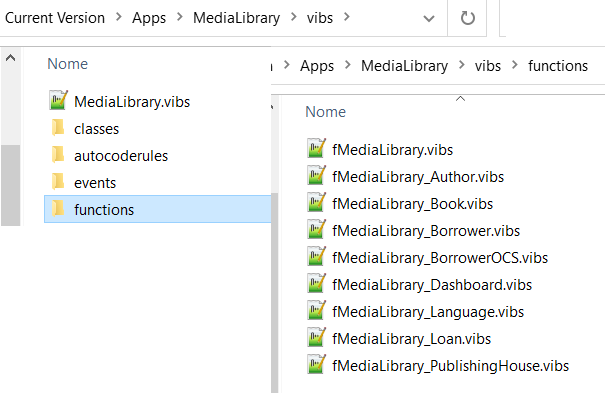The width and height of the screenshot is (605, 393).
Task: Select the functions folder in the left list
Action: point(158,209)
